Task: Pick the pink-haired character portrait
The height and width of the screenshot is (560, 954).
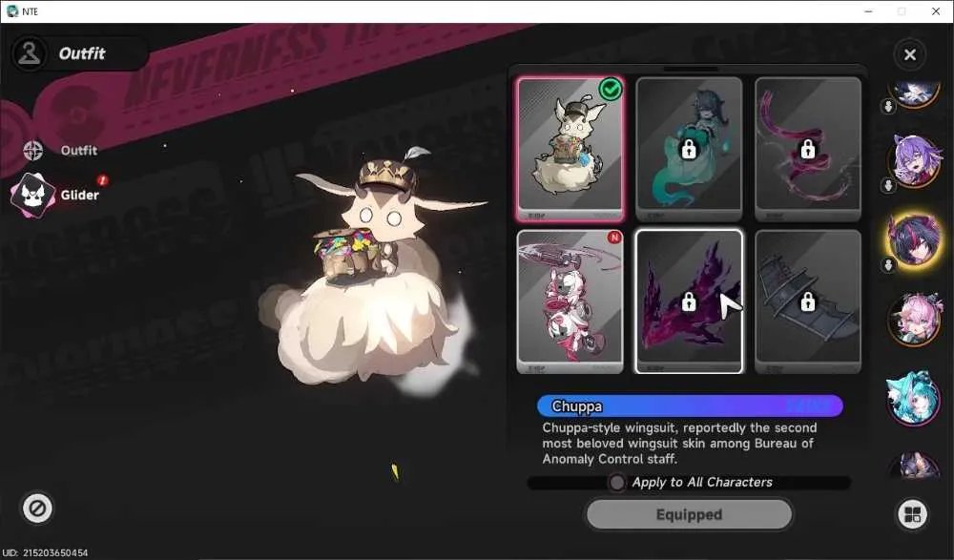Action: click(915, 319)
